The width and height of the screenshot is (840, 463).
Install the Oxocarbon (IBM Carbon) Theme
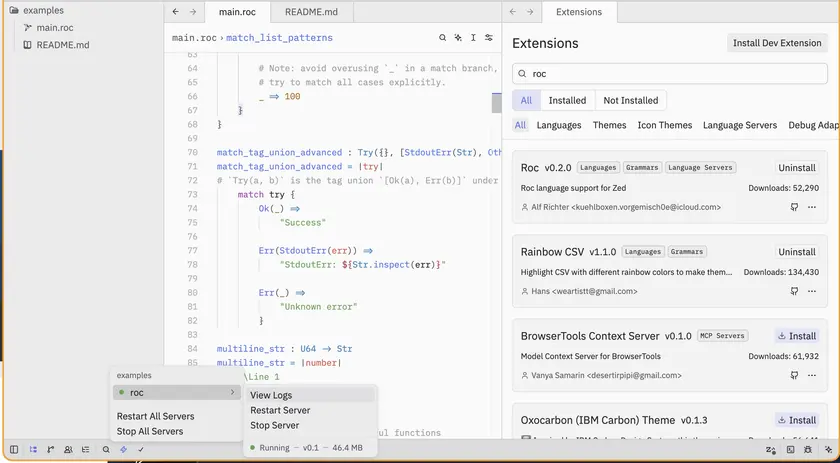(x=797, y=420)
